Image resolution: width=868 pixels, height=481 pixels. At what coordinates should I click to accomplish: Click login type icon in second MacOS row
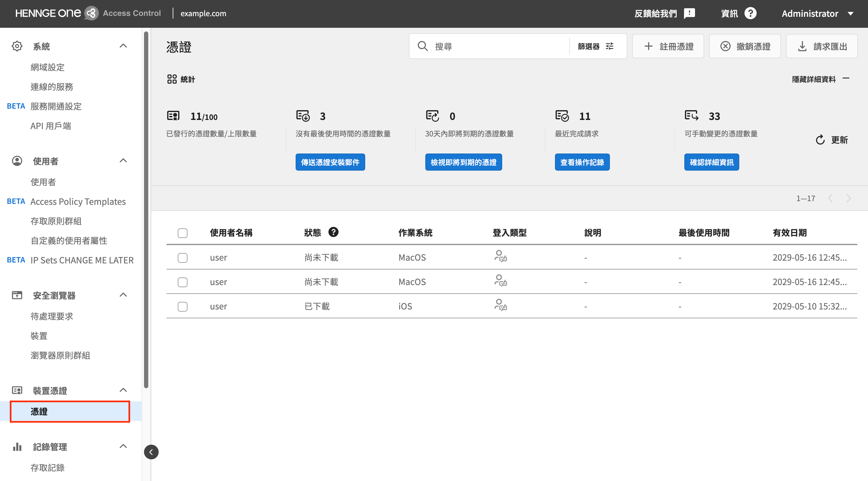(500, 280)
